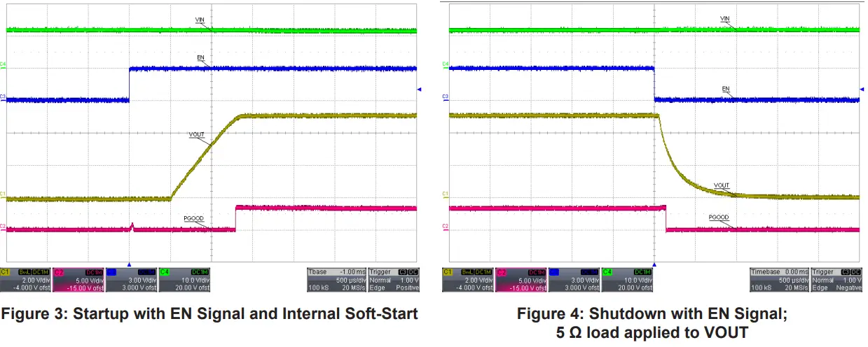The image size is (868, 347).
Task: Click the C3 ground marker left of Figure 4
Action: coord(446,97)
